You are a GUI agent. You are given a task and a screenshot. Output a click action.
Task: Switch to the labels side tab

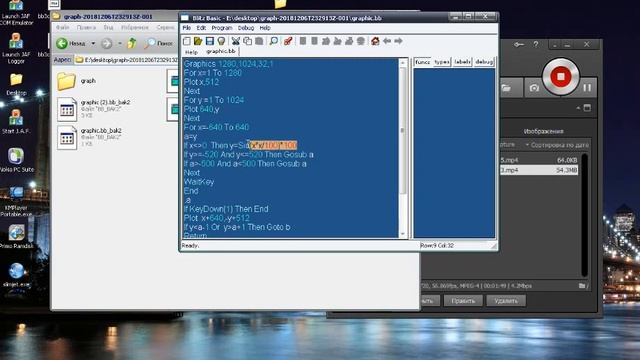point(462,62)
